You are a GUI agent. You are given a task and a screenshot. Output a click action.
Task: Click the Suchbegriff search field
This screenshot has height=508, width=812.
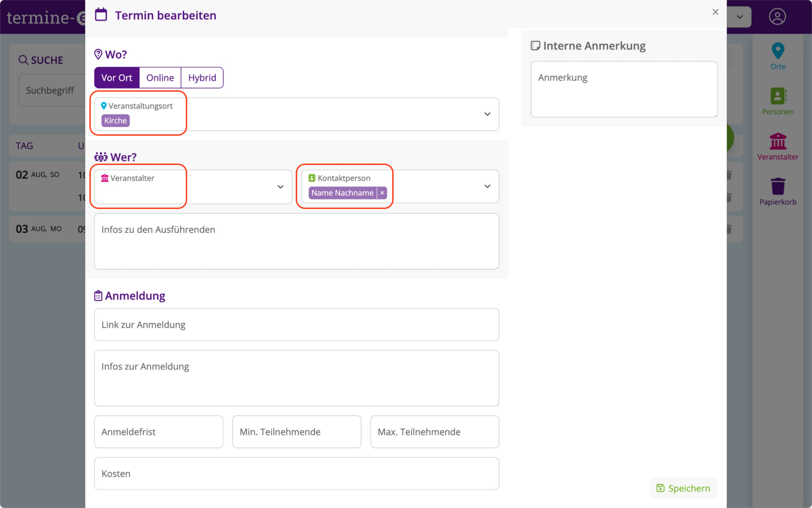pos(52,90)
